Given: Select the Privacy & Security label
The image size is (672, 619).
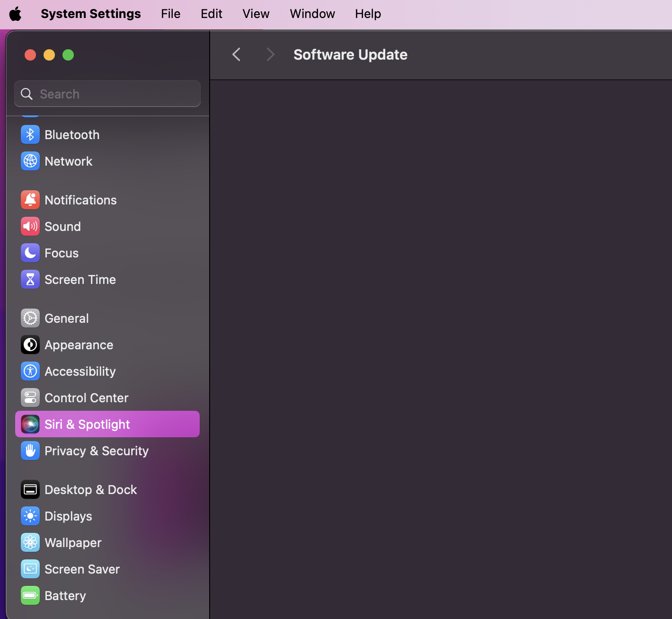Looking at the screenshot, I should pos(97,451).
